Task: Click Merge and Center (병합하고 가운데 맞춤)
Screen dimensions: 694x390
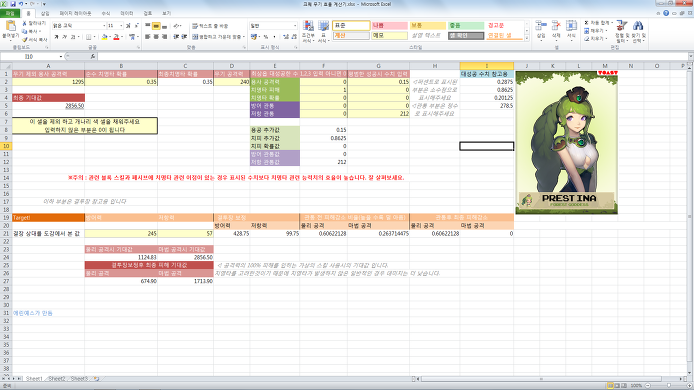Action: pos(216,37)
